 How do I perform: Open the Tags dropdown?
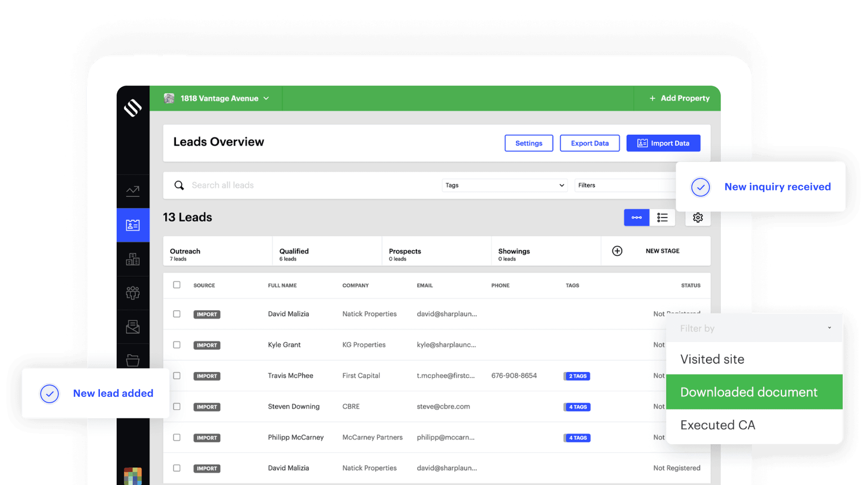click(x=504, y=185)
